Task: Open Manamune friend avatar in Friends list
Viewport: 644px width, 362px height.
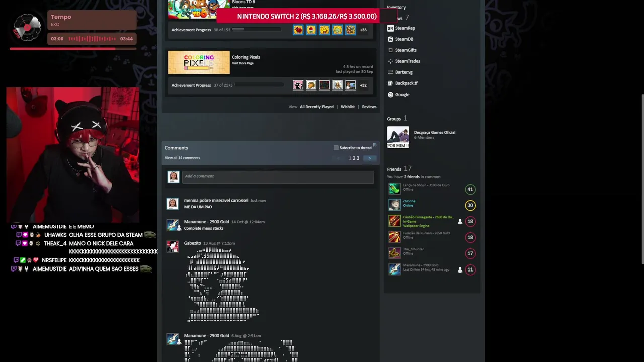Action: pos(394,269)
